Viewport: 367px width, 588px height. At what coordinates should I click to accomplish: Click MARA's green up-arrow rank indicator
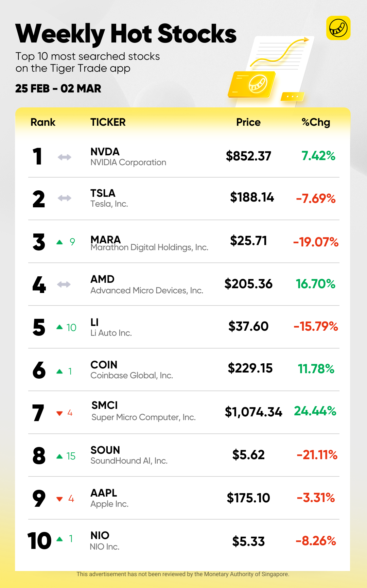click(60, 242)
